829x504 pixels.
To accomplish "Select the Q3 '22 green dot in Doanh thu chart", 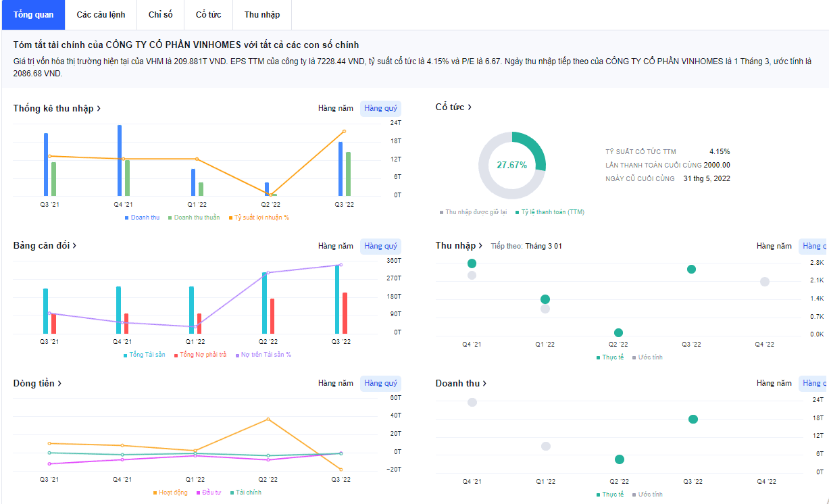I will [x=693, y=419].
